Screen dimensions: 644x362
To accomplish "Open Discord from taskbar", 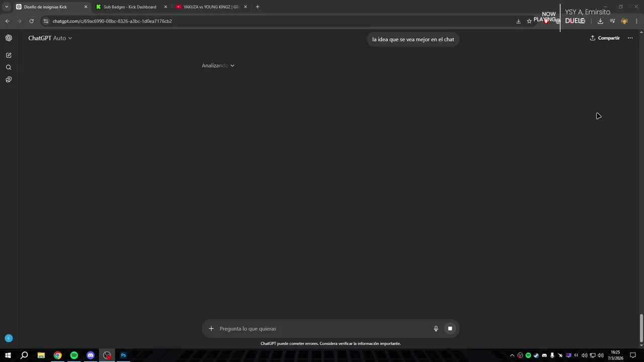I will click(x=91, y=355).
